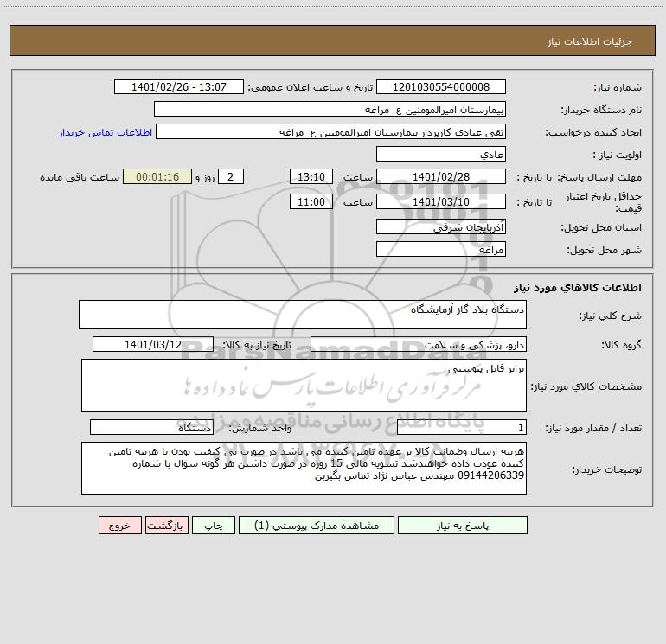This screenshot has height=644, width=666.
Task: Click page header 'جزئیات اطلاعات نیاز'
Action: [x=590, y=41]
